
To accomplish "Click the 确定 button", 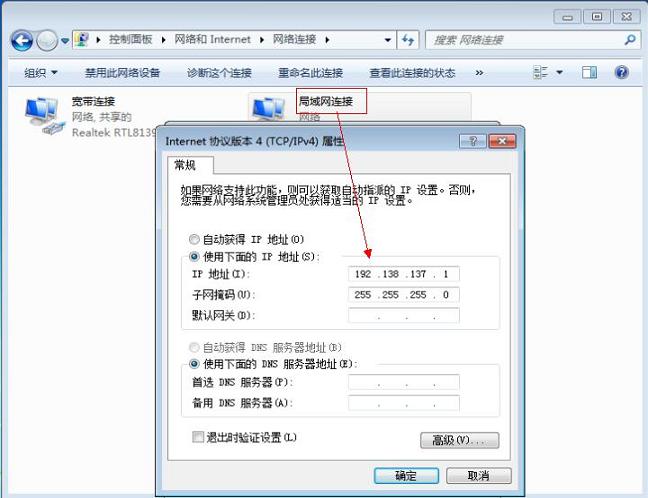I will (407, 476).
